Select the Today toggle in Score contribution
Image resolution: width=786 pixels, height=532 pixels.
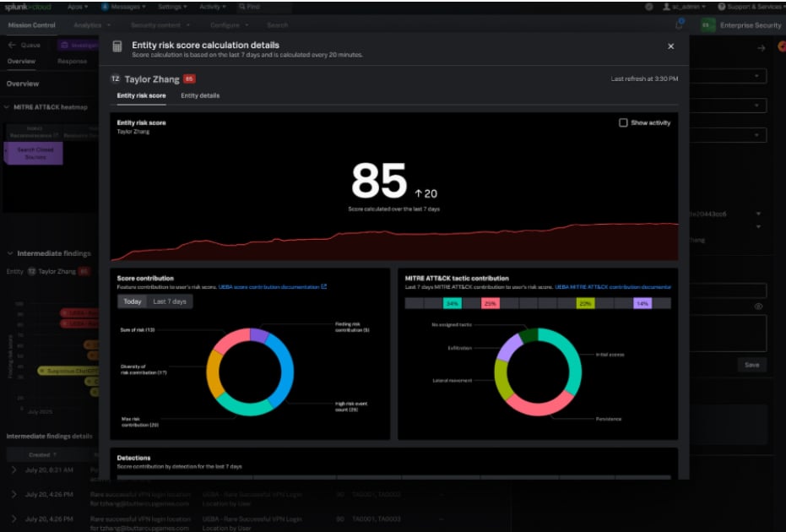tap(132, 301)
